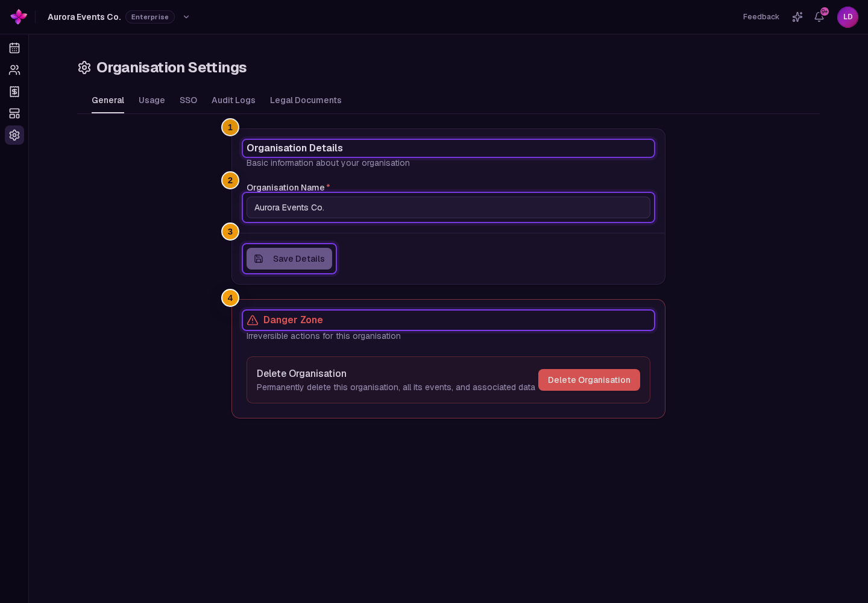Image resolution: width=868 pixels, height=603 pixels.
Task: Click the pink flower app logo
Action: 19,17
